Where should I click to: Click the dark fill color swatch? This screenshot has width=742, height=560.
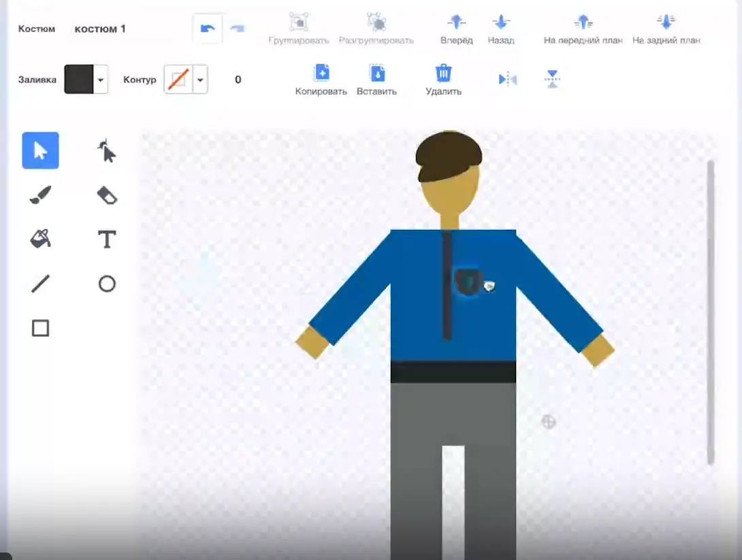pos(79,80)
